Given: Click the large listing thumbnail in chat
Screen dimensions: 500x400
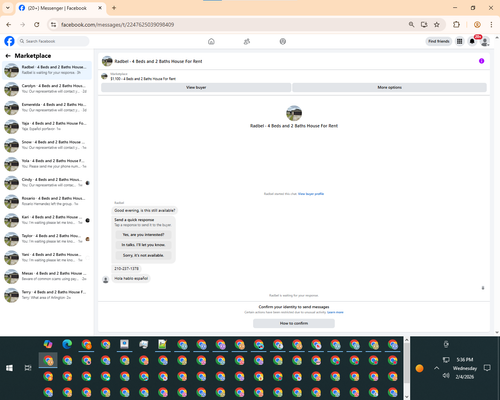Looking at the screenshot, I should (x=294, y=113).
